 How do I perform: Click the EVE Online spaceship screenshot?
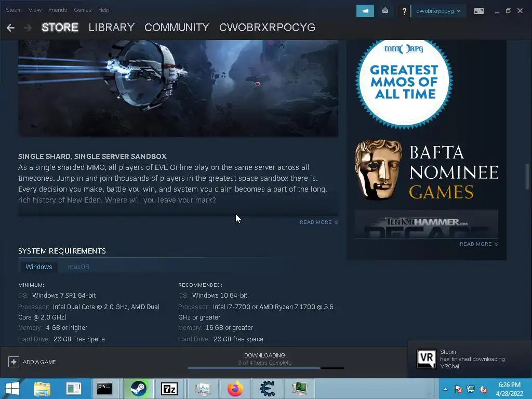point(178,88)
